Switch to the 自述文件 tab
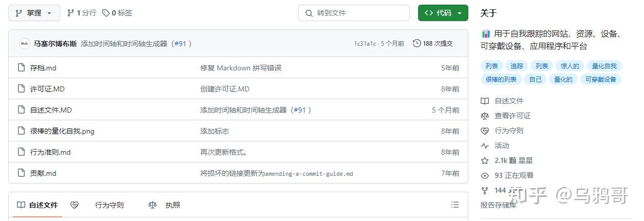Screen dimensions: 644x221 click(x=37, y=205)
